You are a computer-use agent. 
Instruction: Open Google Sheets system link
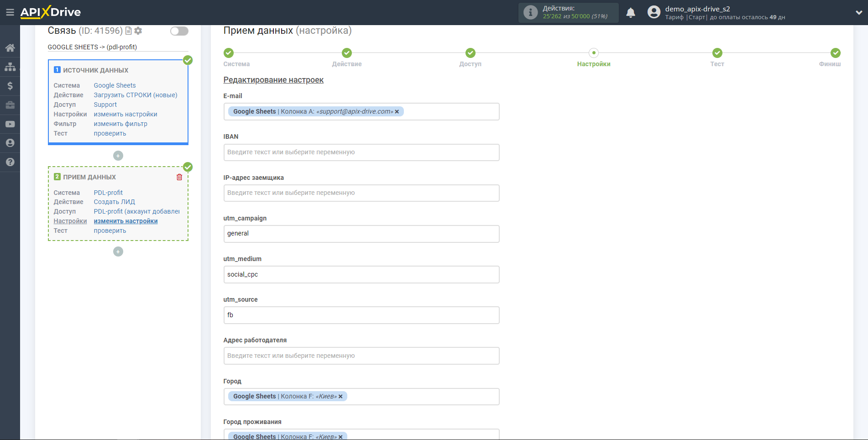click(115, 85)
